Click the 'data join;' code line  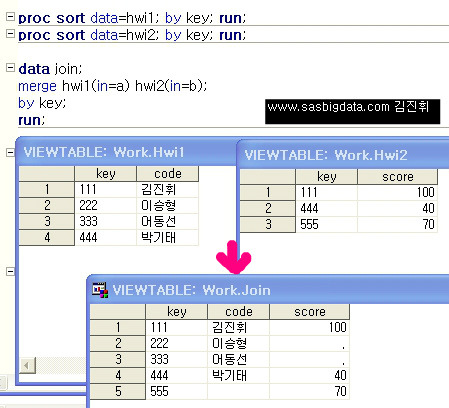tap(50, 69)
